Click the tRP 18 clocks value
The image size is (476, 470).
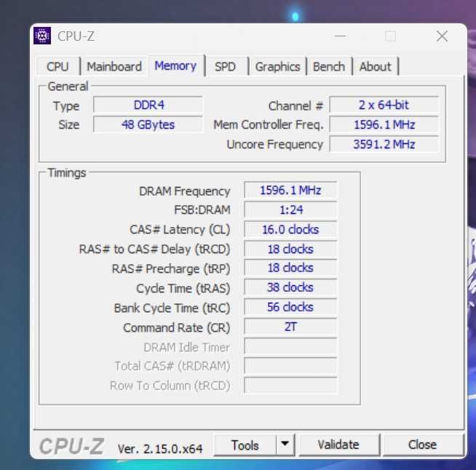(x=290, y=268)
